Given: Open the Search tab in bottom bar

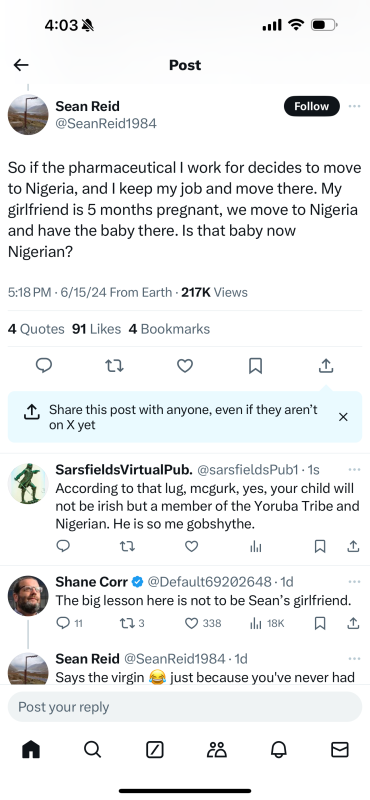Looking at the screenshot, I should (x=92, y=749).
